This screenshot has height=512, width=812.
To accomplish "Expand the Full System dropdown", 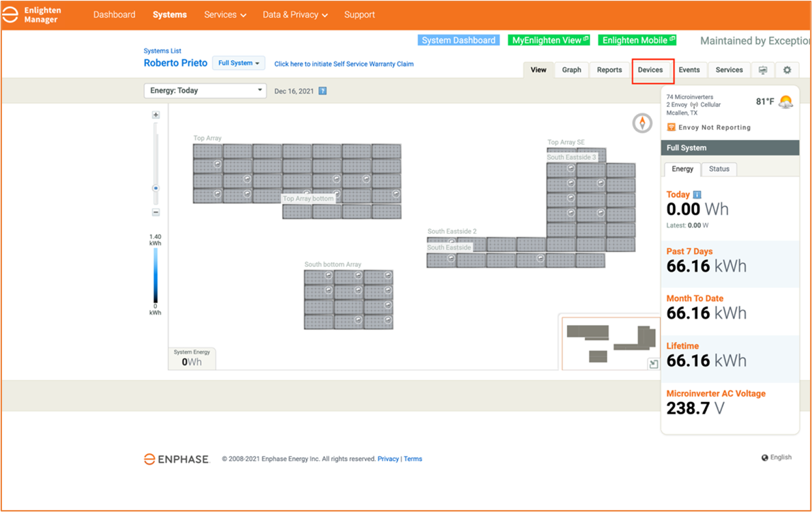I will (238, 63).
